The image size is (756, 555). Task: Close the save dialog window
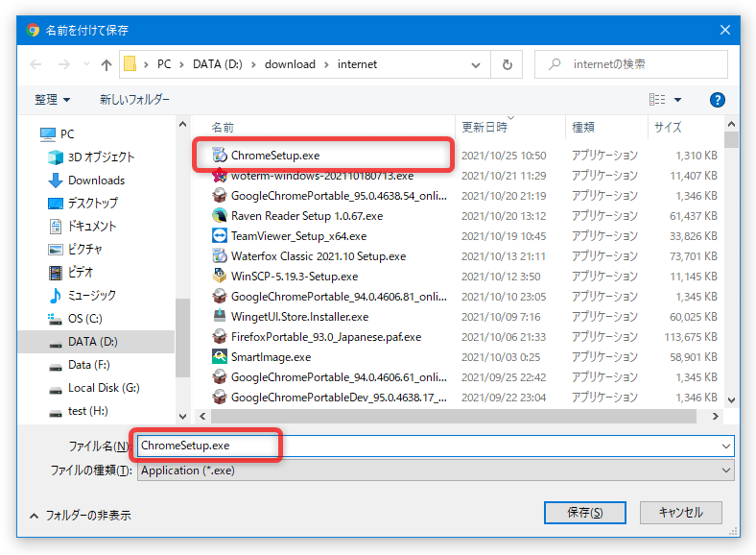point(724,30)
